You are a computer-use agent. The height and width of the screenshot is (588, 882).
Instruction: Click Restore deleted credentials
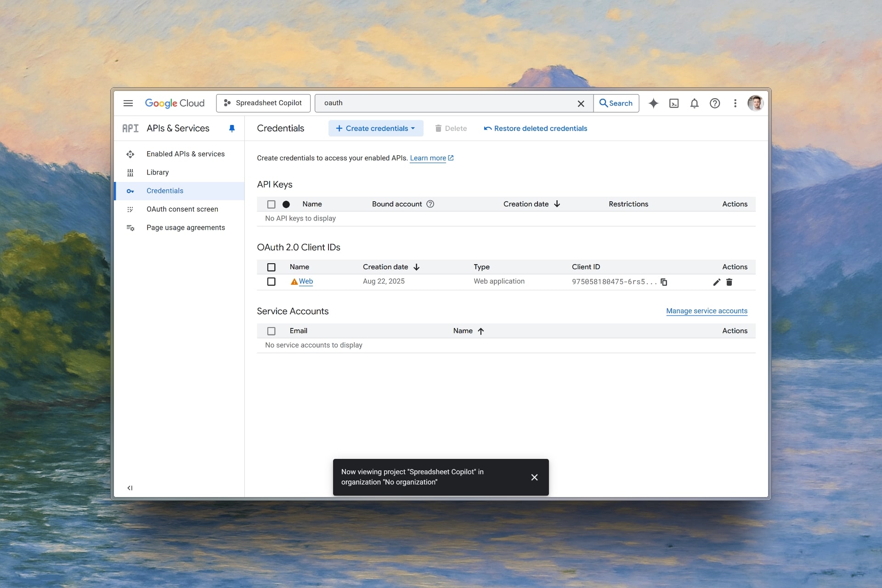(x=536, y=128)
